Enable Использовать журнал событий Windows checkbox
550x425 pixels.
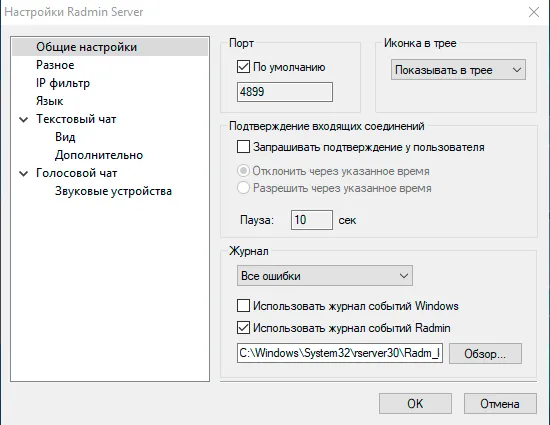243,306
